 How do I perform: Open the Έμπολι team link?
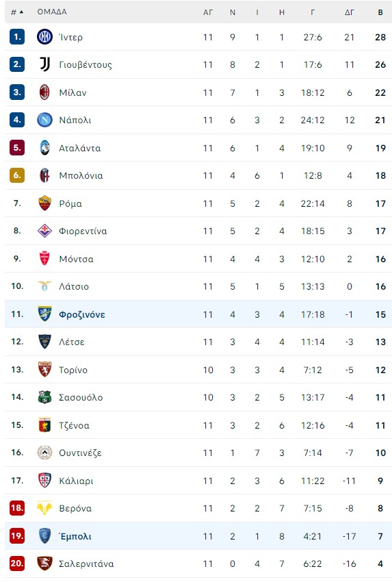(75, 536)
